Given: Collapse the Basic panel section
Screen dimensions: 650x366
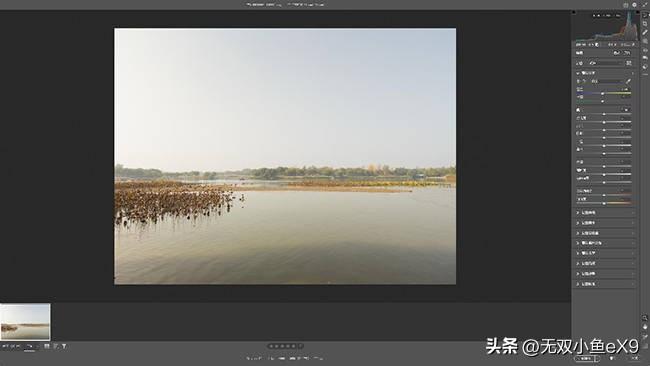Looking at the screenshot, I should point(578,73).
